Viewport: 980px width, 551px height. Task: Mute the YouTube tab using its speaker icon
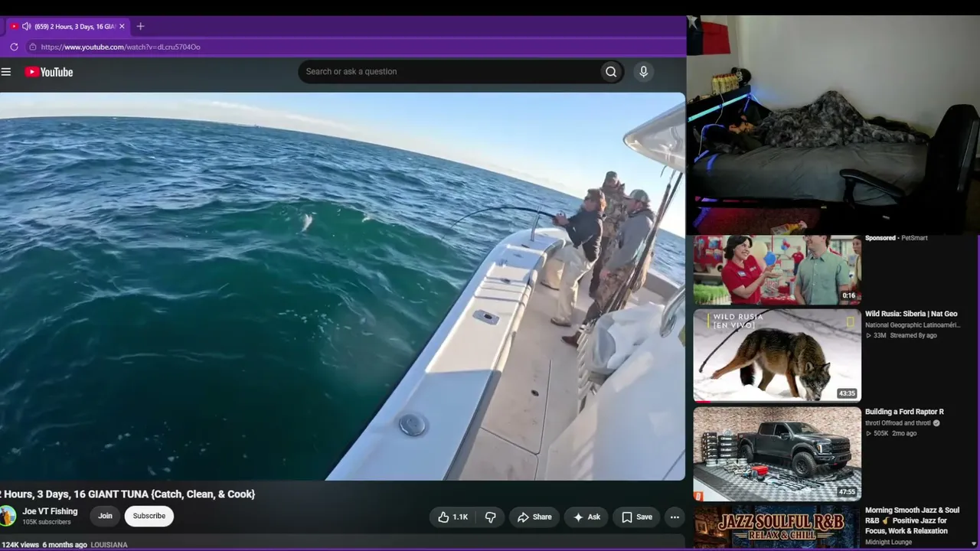[x=27, y=26]
